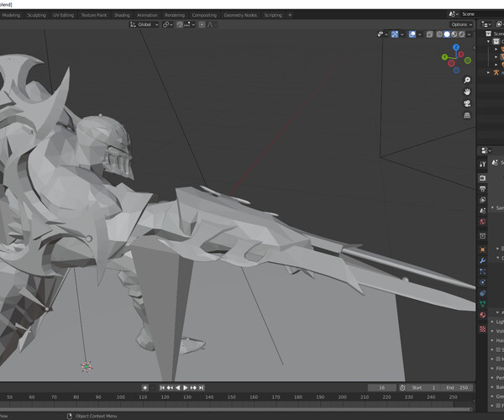Click the End frame field showing 250
The image size is (504, 420).
456,387
